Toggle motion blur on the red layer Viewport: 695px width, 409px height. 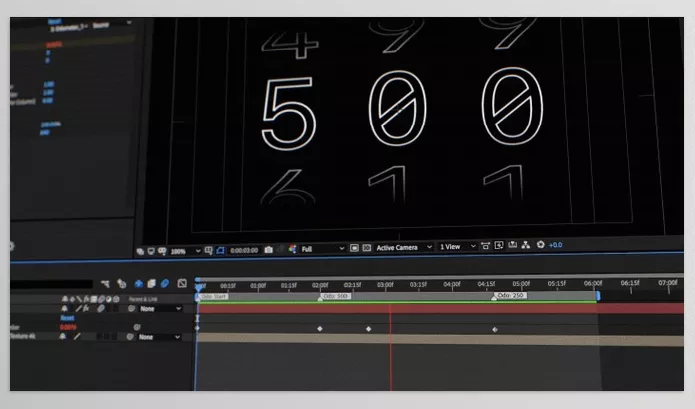point(101,308)
